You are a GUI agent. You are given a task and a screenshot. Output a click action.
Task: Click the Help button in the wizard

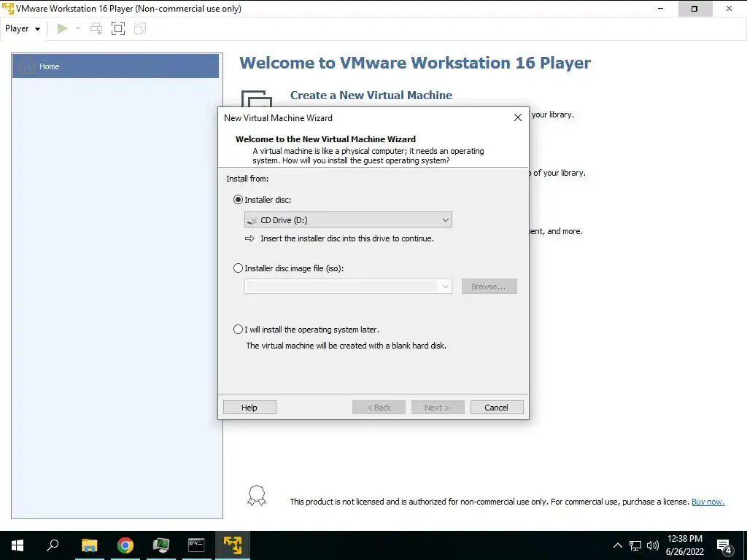pos(249,408)
